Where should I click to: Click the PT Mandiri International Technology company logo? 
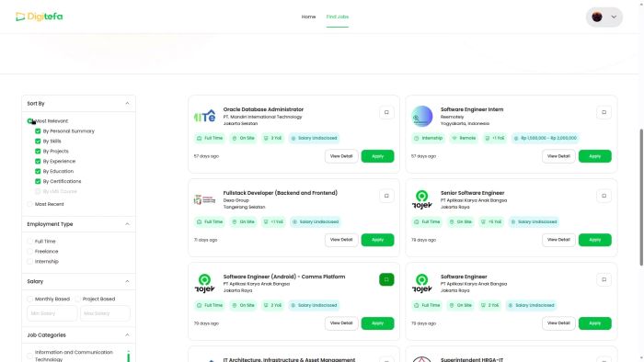[204, 116]
